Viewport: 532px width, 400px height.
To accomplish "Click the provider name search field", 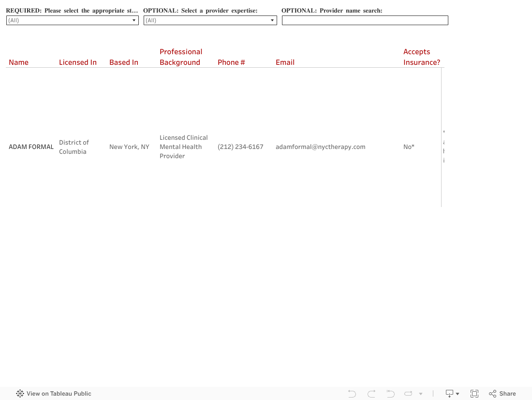I will click(x=365, y=20).
